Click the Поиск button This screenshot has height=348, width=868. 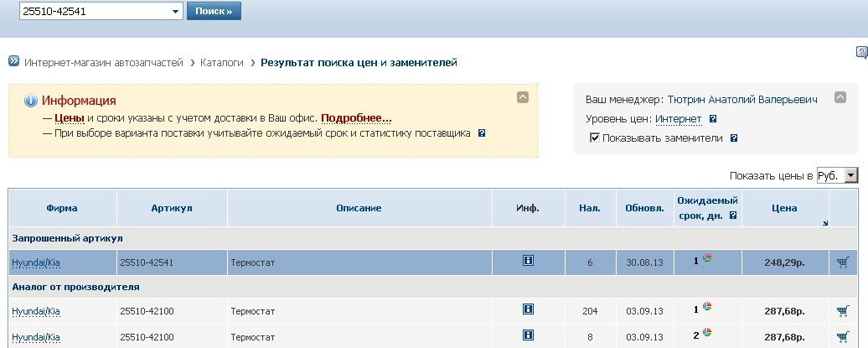click(214, 11)
